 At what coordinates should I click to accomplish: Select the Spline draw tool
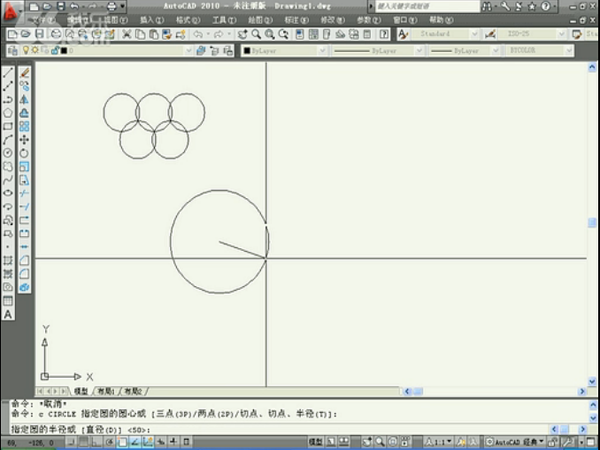(8, 180)
